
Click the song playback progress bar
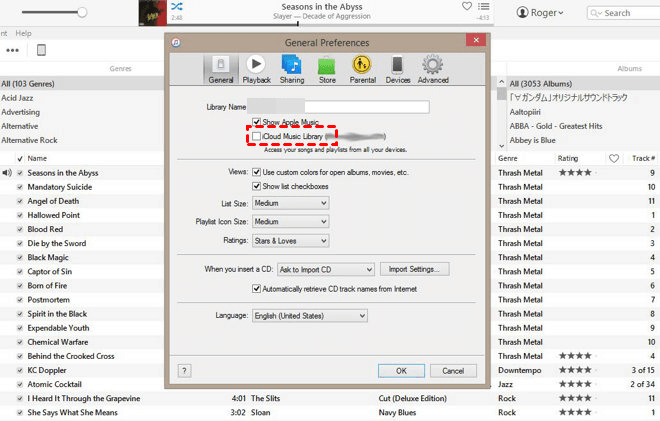coord(330,25)
